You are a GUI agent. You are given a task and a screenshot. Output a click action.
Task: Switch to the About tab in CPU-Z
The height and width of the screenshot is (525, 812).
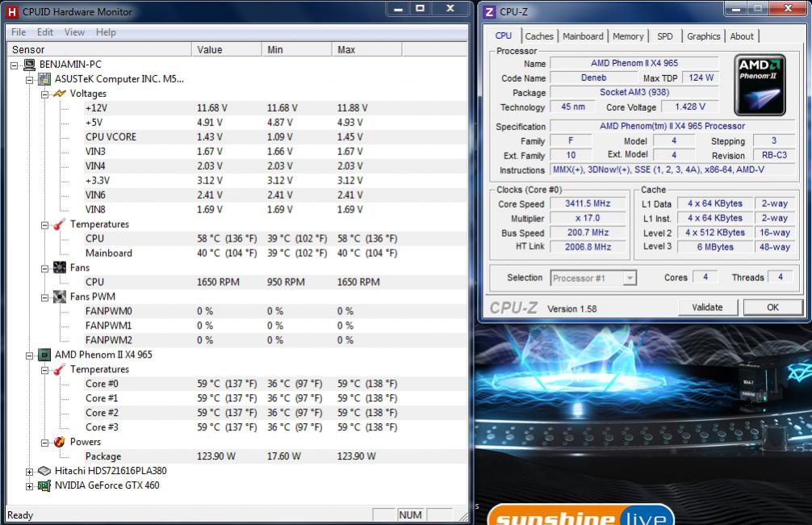pyautogui.click(x=742, y=36)
